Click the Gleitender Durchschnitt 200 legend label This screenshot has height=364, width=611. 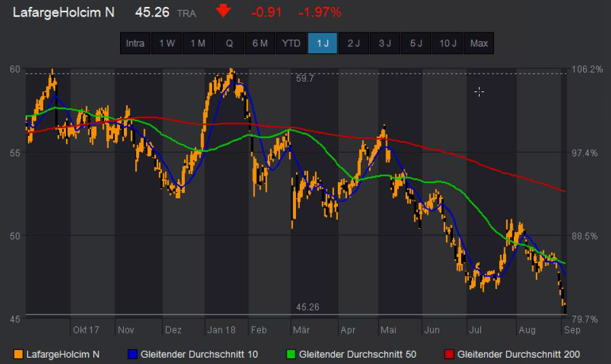519,354
